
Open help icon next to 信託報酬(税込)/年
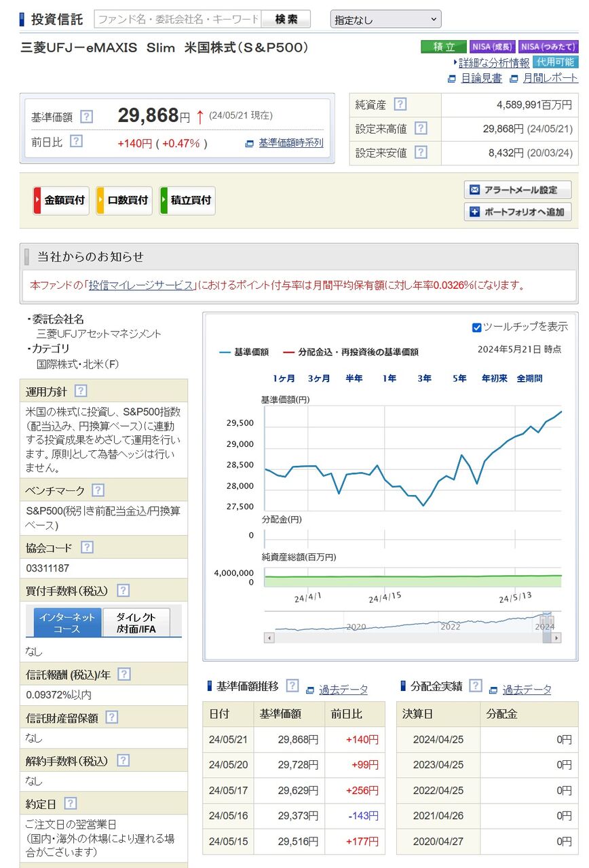[124, 673]
